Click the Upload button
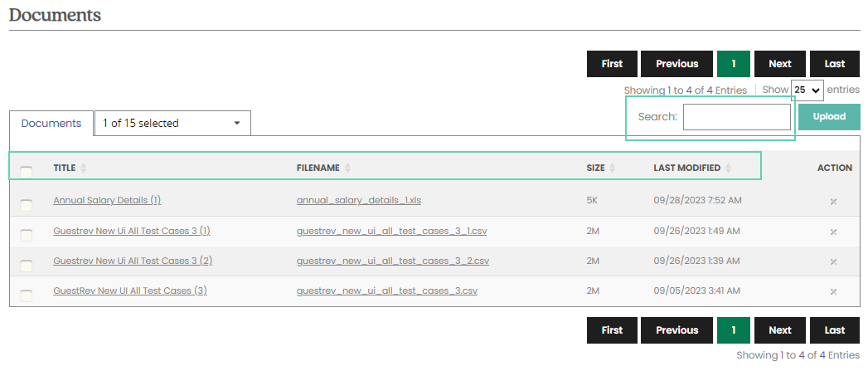This screenshot has width=868, height=371. point(829,116)
